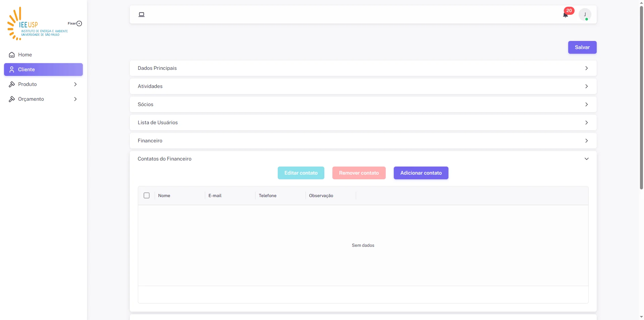Image resolution: width=644 pixels, height=320 pixels.
Task: Expand the Produto submenu chevron
Action: tap(75, 84)
